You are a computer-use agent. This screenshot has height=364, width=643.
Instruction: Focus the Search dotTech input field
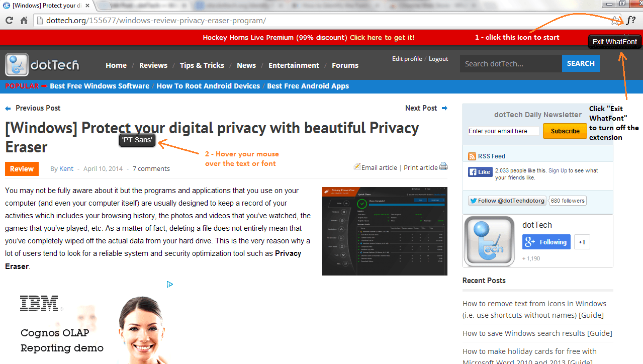[511, 63]
